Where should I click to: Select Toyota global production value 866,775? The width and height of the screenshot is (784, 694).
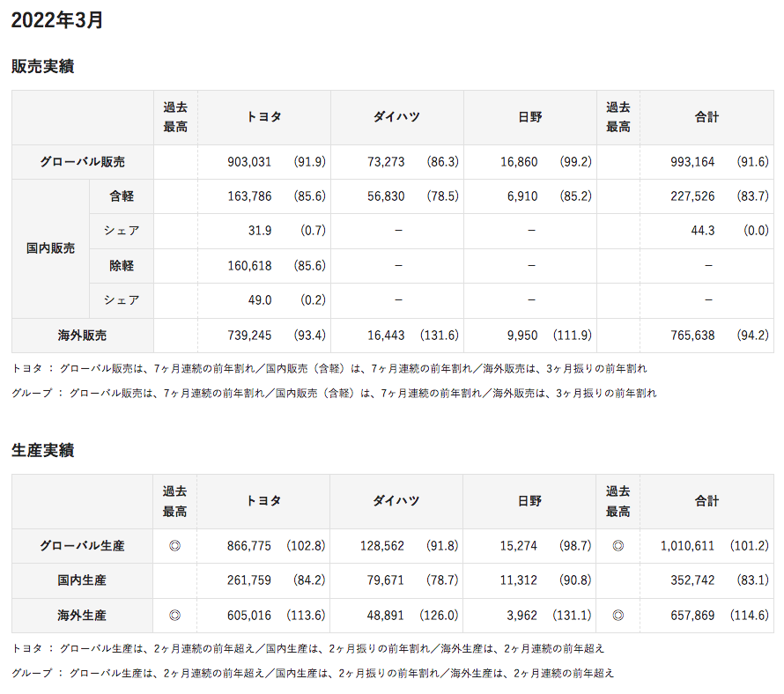tap(249, 546)
